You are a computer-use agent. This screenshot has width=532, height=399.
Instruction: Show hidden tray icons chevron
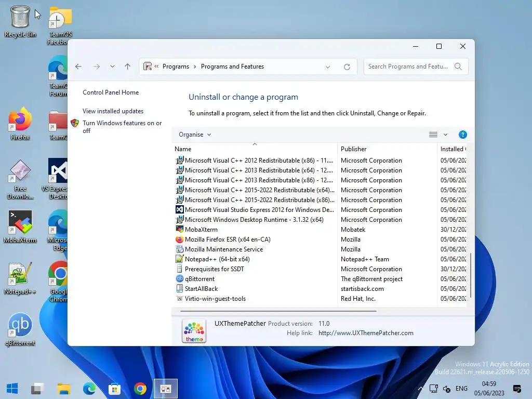[420, 389]
